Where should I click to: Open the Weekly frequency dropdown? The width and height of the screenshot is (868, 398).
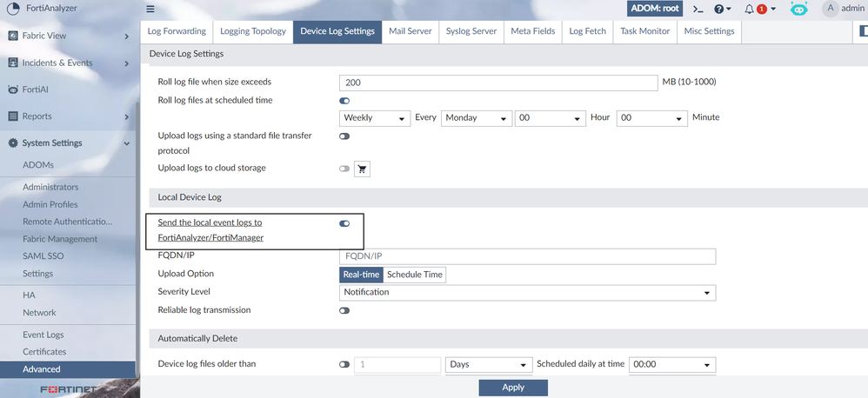coord(375,117)
